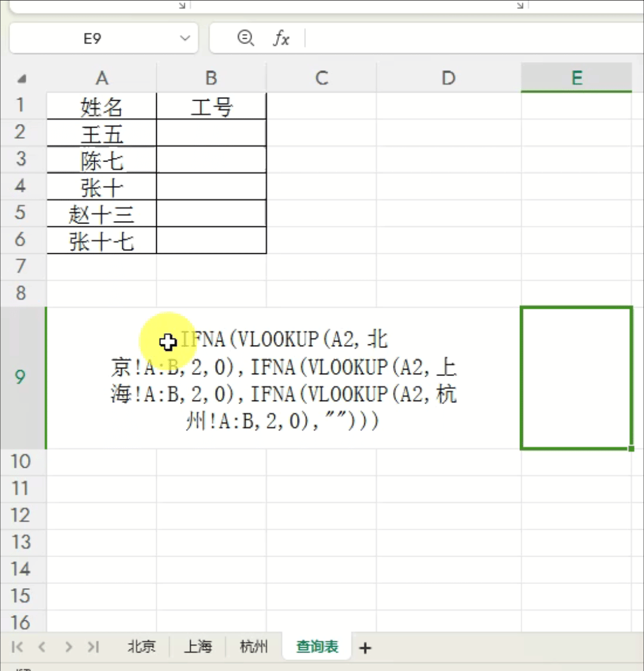Click the cell containing 工号
Viewport: 644px width, 671px height.
click(212, 106)
